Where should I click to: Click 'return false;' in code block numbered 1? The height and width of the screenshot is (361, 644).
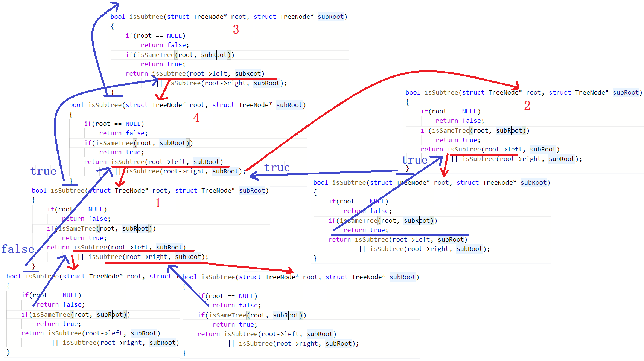86,219
